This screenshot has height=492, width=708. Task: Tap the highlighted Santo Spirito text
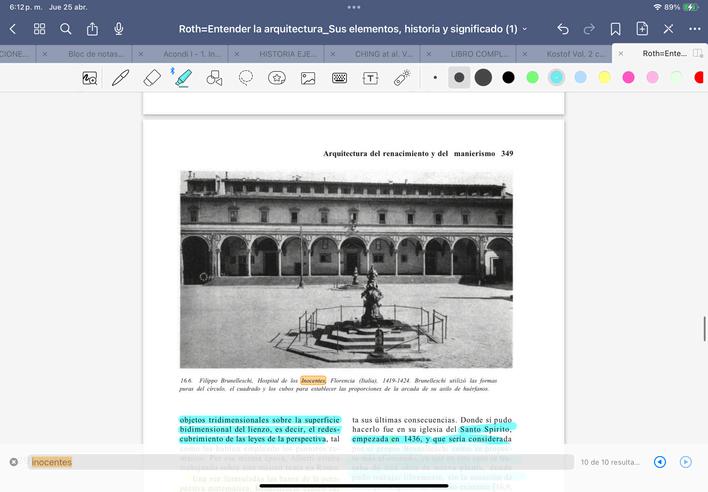pyautogui.click(x=484, y=429)
